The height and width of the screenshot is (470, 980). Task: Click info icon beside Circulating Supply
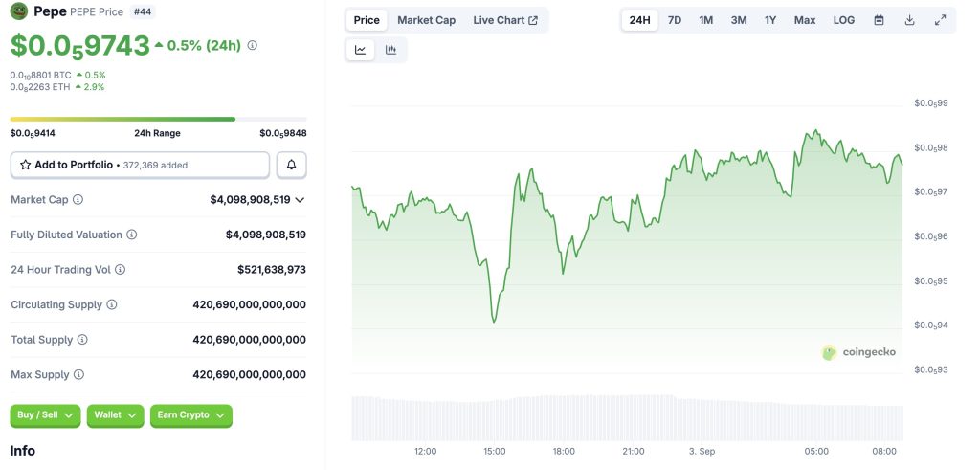112,304
